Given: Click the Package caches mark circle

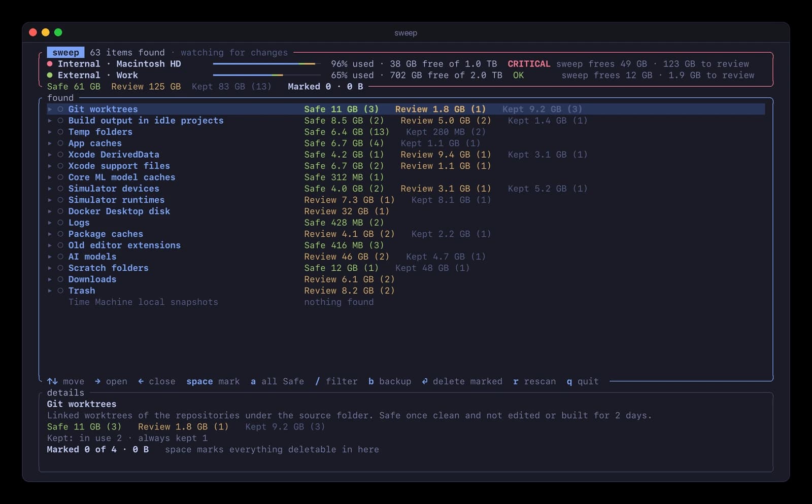Looking at the screenshot, I should pyautogui.click(x=60, y=234).
